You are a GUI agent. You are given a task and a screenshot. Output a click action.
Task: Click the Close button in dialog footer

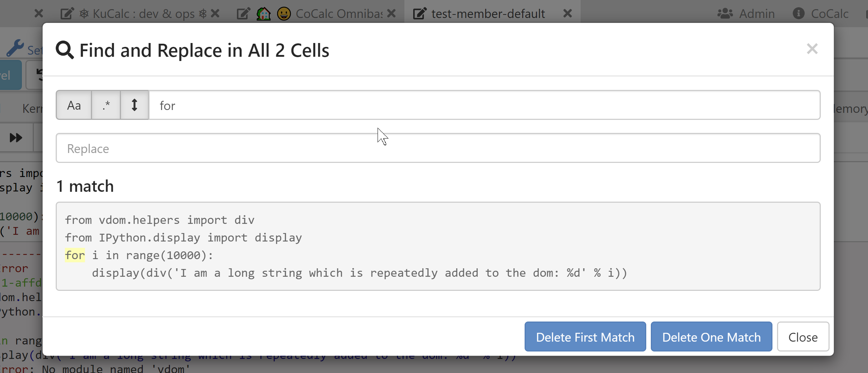(803, 337)
